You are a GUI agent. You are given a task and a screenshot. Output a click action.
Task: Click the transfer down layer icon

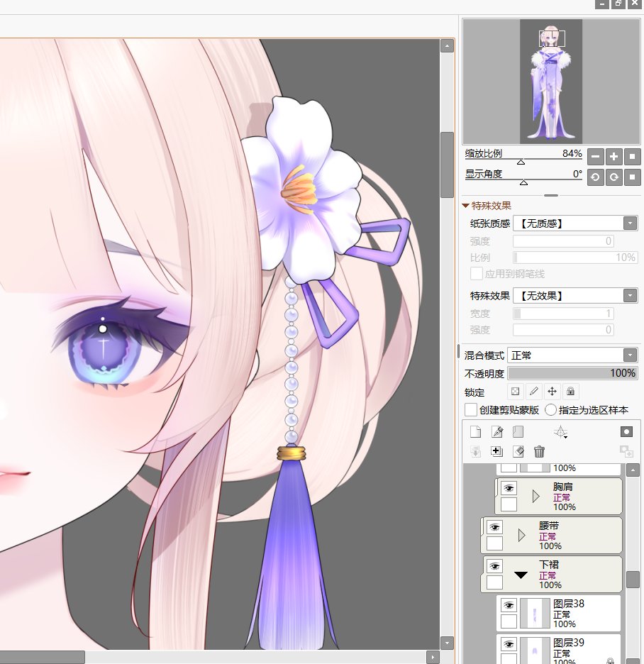[475, 451]
